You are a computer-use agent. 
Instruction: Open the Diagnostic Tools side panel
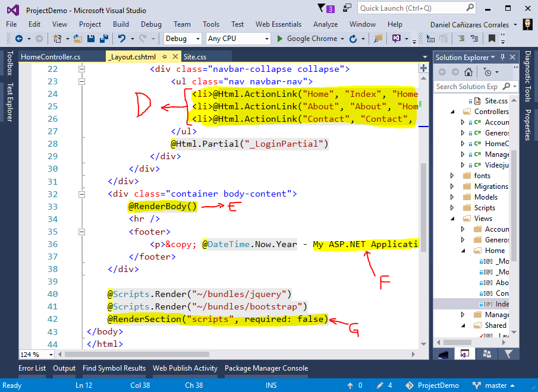528,77
